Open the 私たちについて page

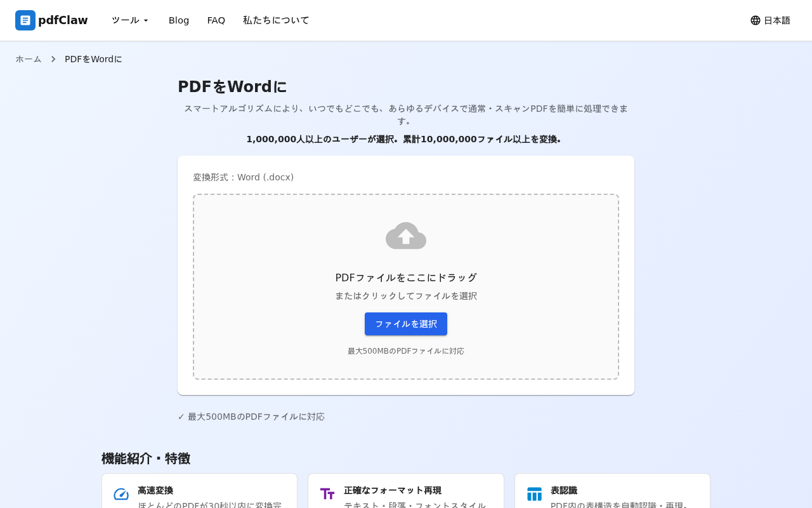click(276, 20)
